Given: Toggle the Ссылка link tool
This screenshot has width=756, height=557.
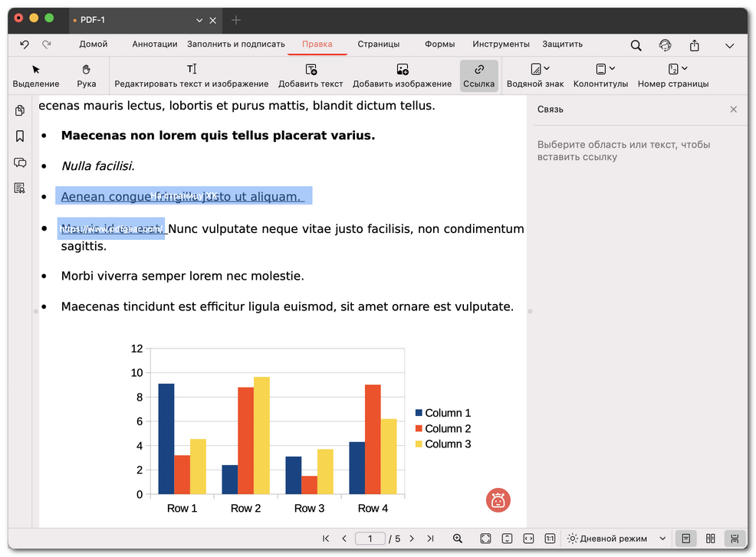Looking at the screenshot, I should pos(479,75).
